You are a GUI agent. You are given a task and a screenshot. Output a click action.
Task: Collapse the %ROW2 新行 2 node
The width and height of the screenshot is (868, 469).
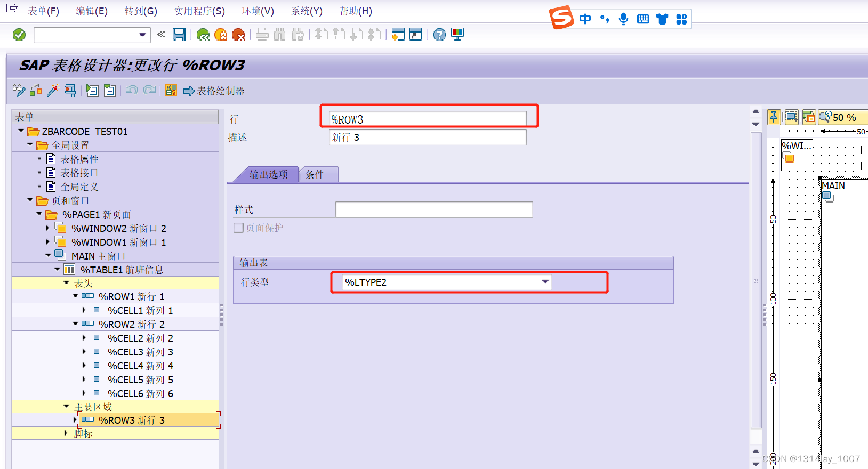tap(75, 324)
